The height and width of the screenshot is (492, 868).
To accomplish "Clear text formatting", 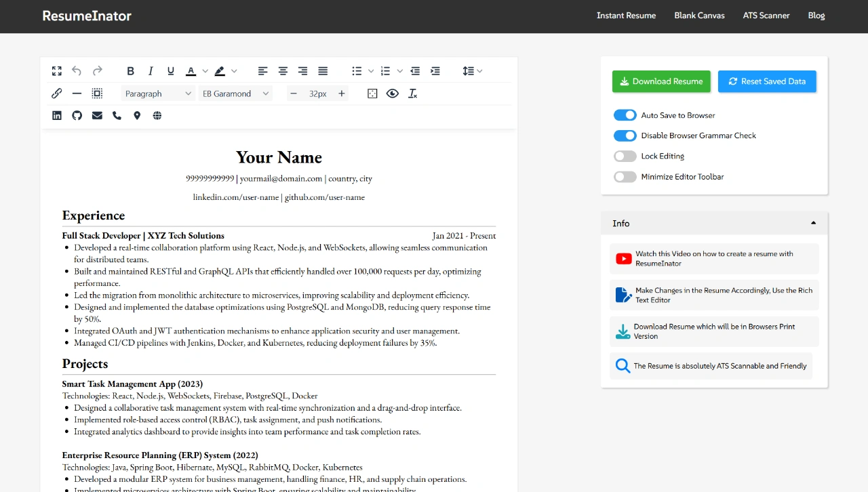I will (412, 94).
